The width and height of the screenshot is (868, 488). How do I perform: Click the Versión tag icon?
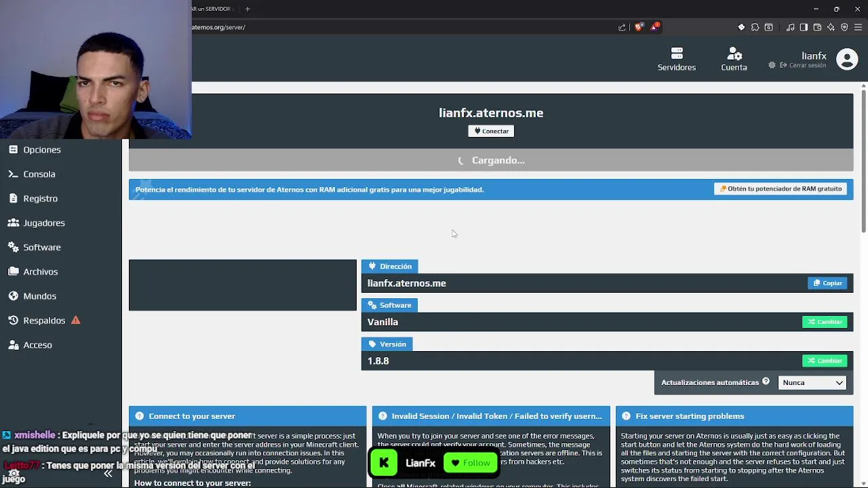372,344
